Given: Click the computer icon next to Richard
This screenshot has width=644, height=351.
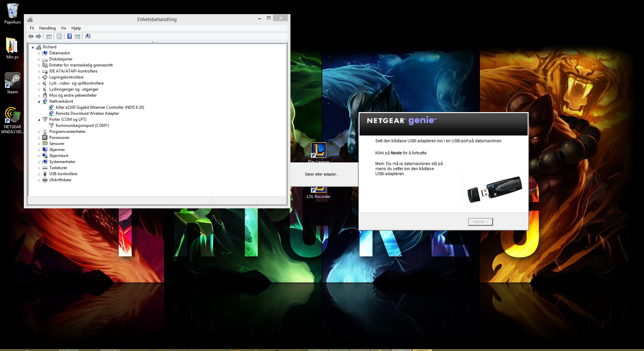Looking at the screenshot, I should pos(39,47).
